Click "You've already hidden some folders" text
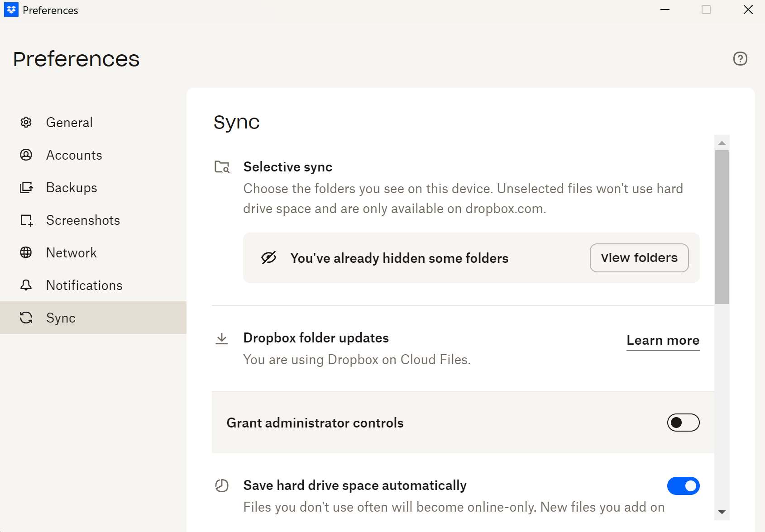 (399, 258)
